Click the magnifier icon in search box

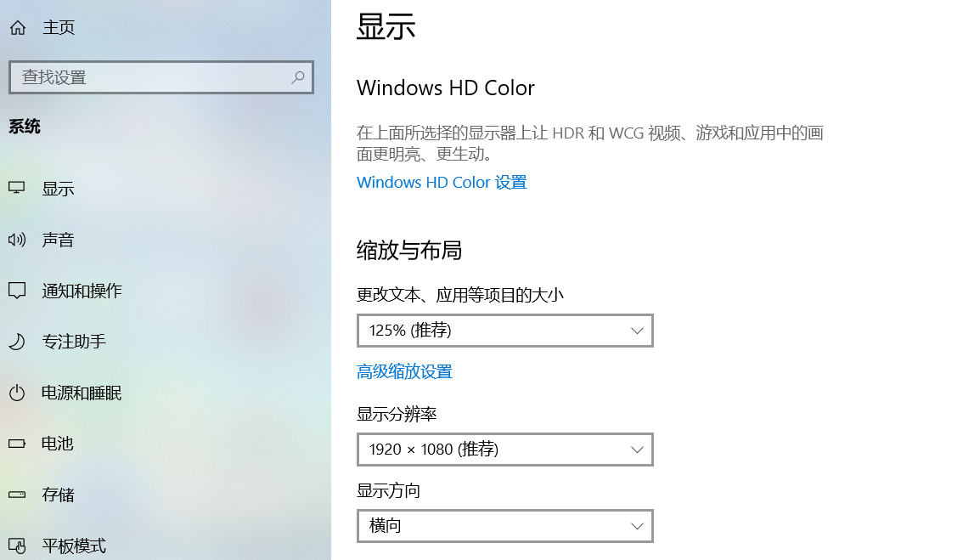[x=298, y=77]
